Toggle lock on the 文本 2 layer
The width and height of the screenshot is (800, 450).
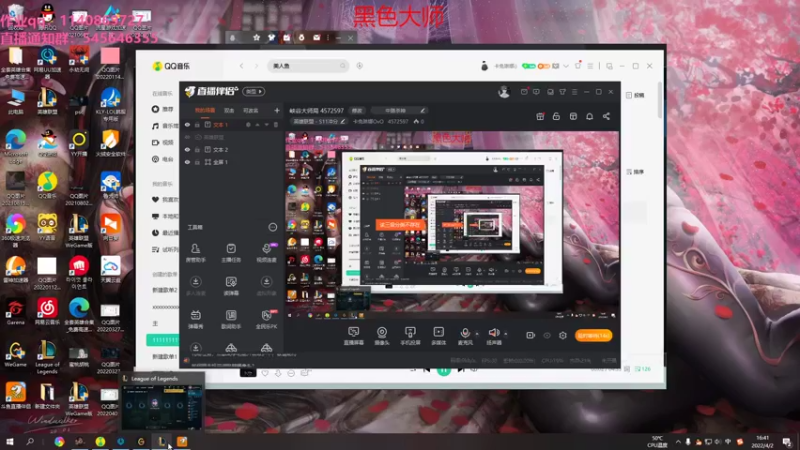click(x=197, y=149)
